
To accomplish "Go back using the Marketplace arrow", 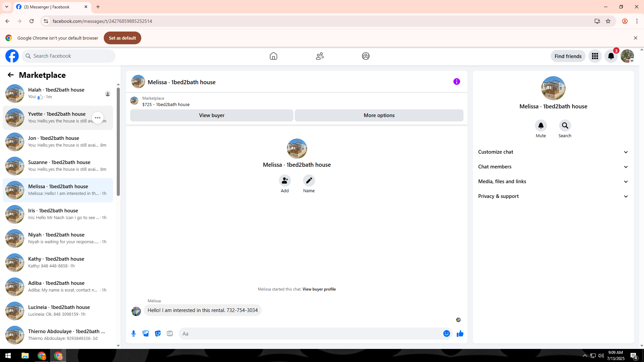I will (11, 75).
